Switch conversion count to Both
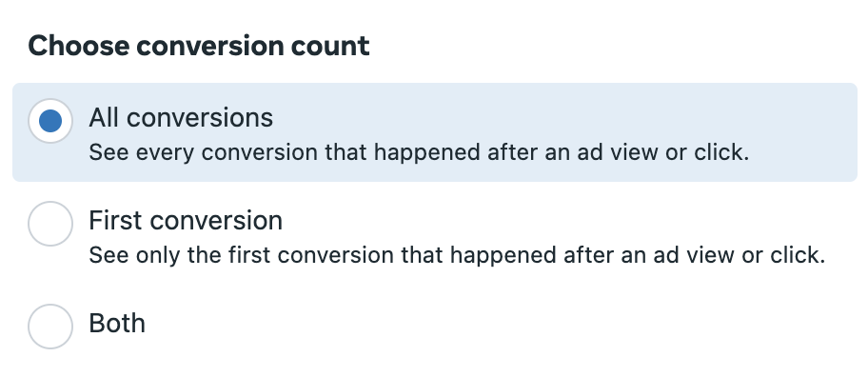 (50, 327)
